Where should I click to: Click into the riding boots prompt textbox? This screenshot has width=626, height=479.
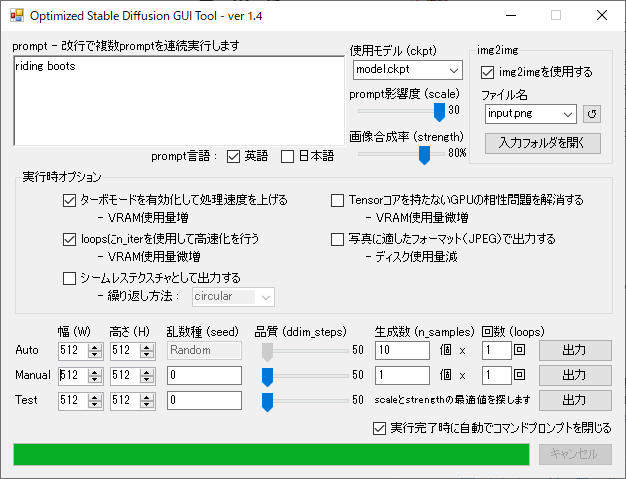[x=179, y=101]
